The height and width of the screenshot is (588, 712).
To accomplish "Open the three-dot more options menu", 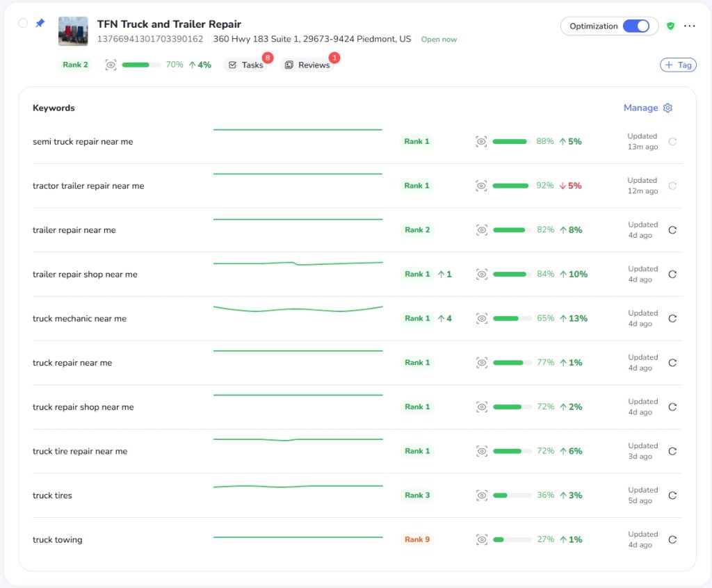I will [x=689, y=26].
